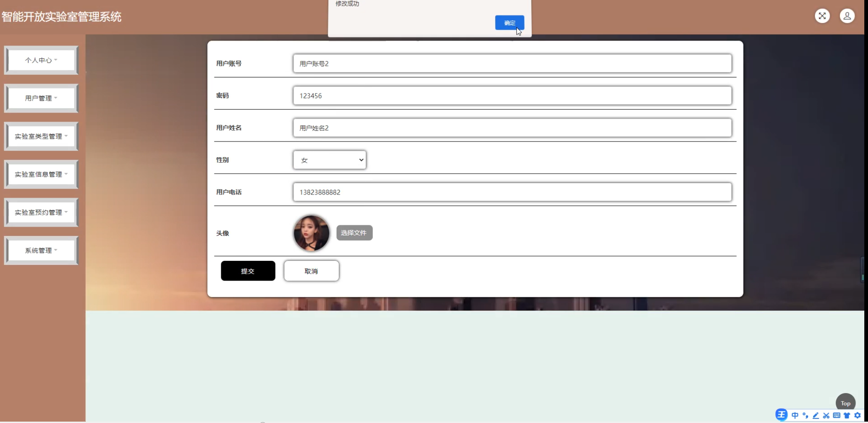Click 选择文件 to upload avatar
This screenshot has width=868, height=423.
click(x=354, y=233)
